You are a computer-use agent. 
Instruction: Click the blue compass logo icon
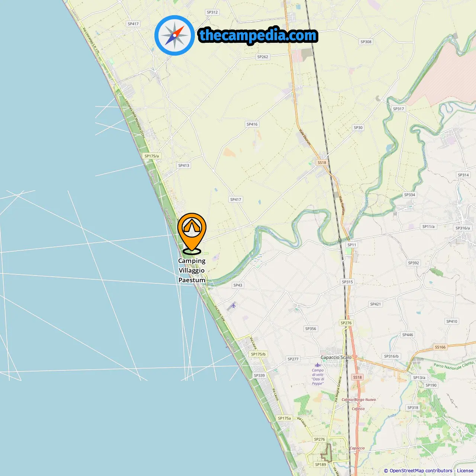point(174,35)
